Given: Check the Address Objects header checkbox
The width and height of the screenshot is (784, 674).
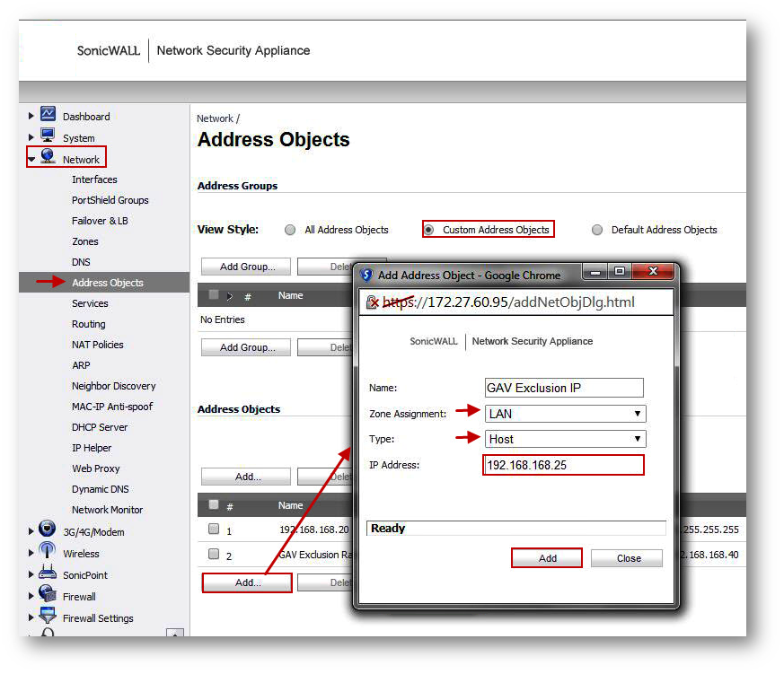Looking at the screenshot, I should pos(214,504).
